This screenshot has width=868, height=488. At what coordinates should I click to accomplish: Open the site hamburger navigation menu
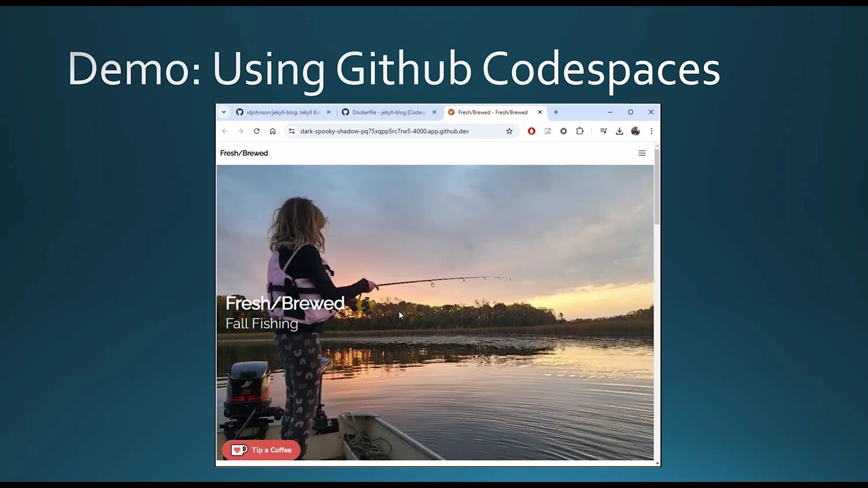[642, 153]
